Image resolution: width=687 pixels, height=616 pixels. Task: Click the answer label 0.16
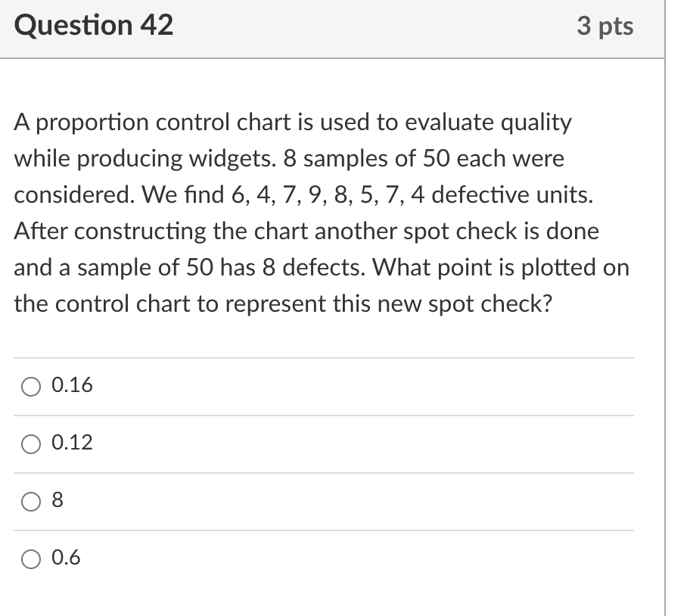point(71,386)
